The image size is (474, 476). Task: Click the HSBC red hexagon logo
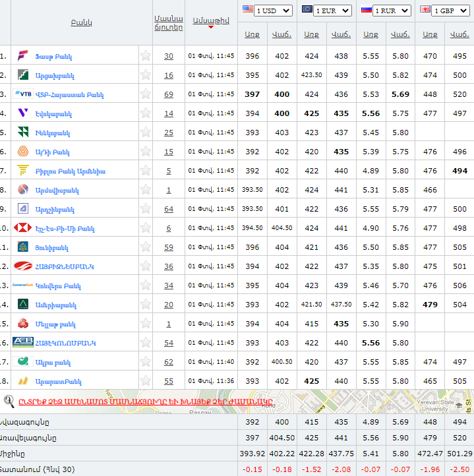click(x=23, y=227)
